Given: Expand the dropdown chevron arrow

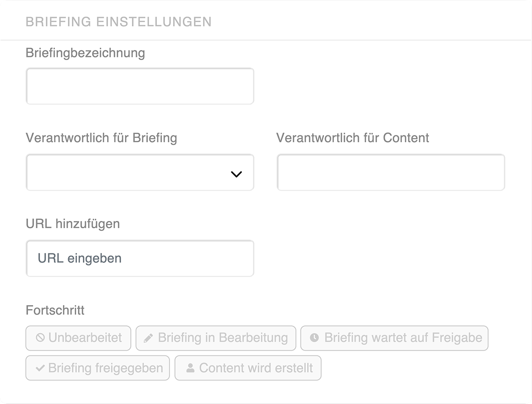Looking at the screenshot, I should point(236,174).
